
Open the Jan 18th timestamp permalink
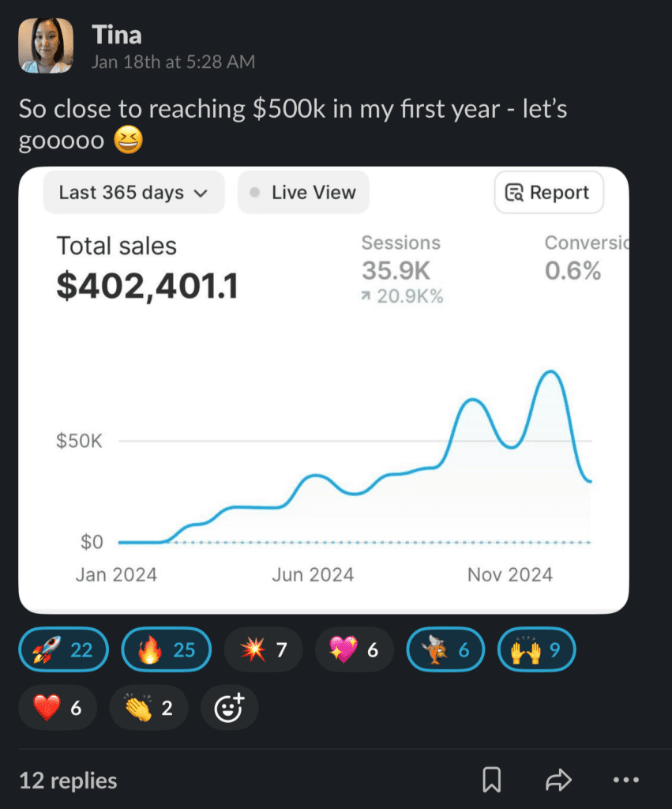click(x=173, y=62)
